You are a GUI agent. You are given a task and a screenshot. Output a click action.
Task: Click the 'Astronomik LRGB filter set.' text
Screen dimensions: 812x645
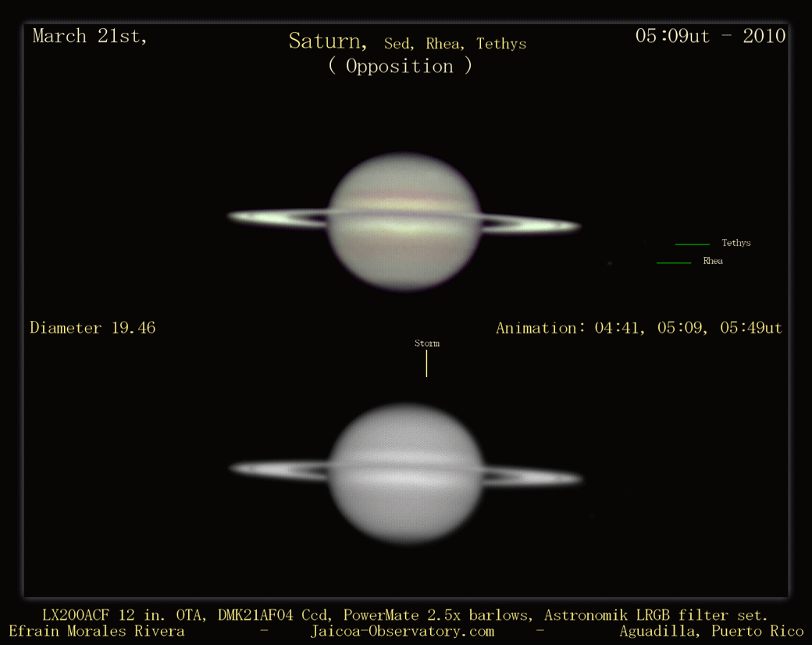click(x=656, y=615)
